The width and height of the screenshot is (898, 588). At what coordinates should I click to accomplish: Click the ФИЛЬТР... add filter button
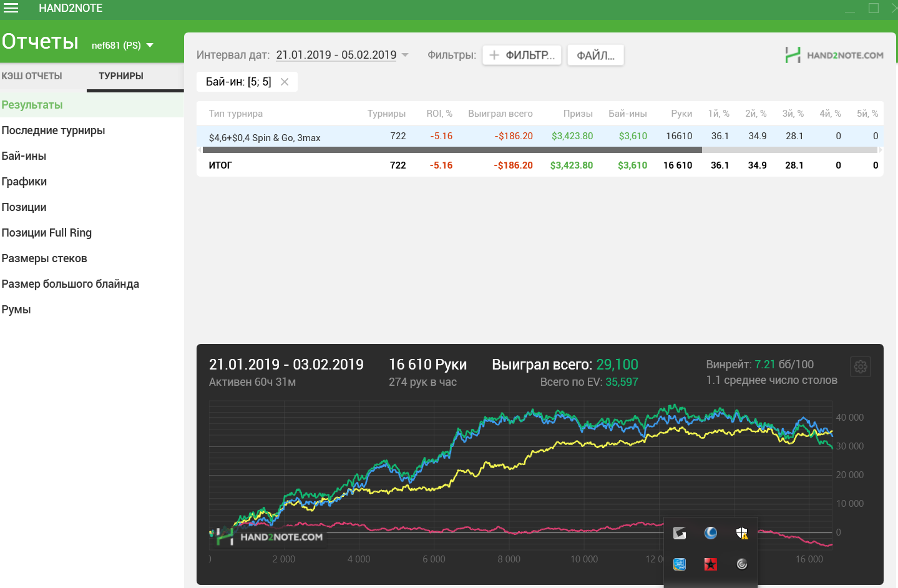click(522, 55)
